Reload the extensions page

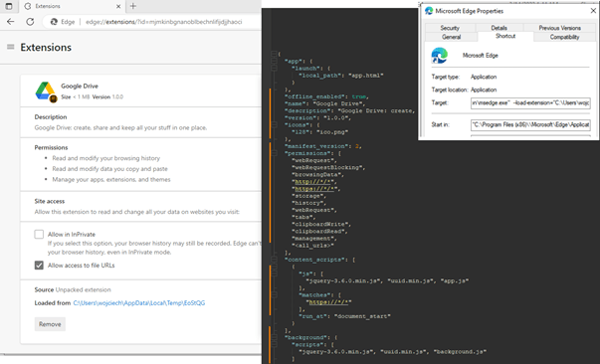pos(30,22)
